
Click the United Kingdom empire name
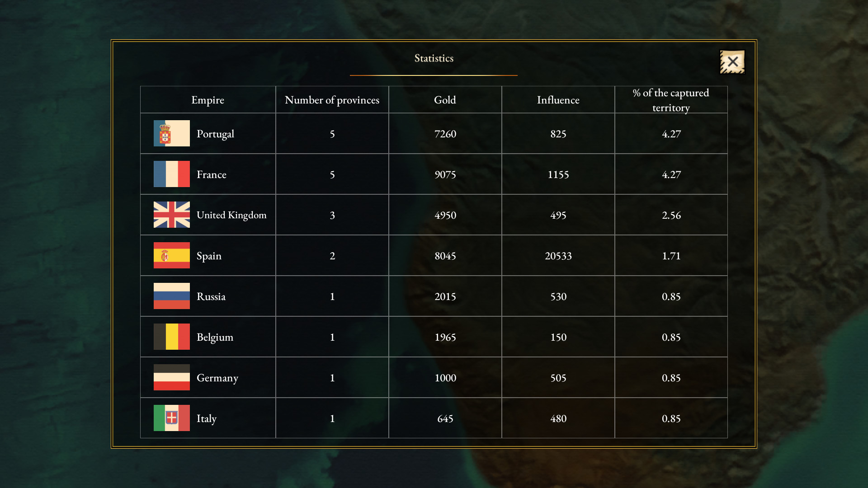(x=231, y=215)
